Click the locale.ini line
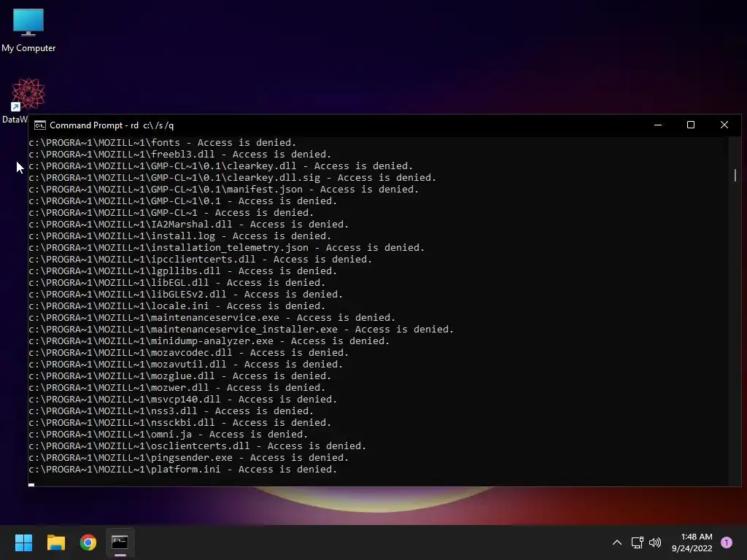This screenshot has height=560, width=747. (x=177, y=306)
